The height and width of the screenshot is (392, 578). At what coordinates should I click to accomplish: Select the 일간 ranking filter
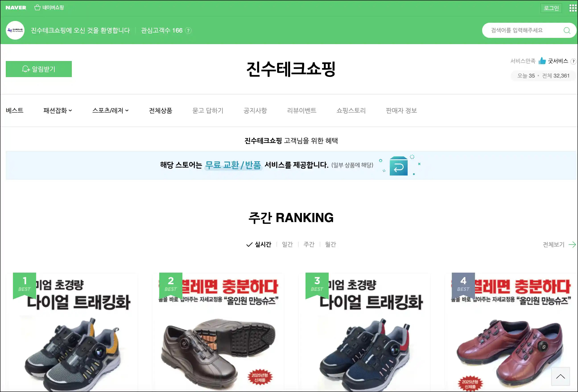tap(287, 244)
